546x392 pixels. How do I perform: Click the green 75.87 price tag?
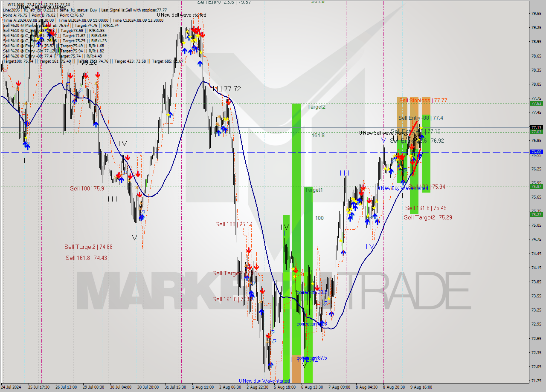pyautogui.click(x=536, y=187)
